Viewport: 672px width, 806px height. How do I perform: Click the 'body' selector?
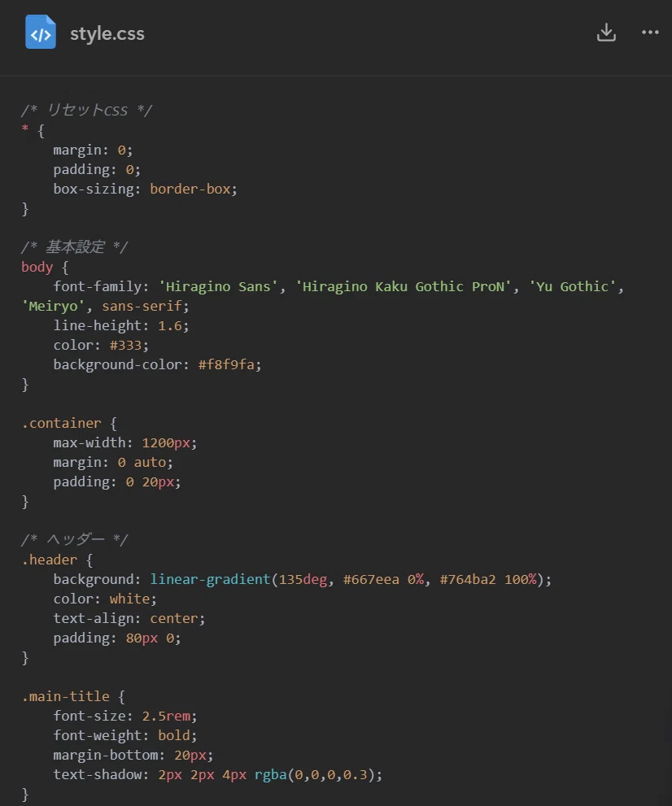pos(37,268)
